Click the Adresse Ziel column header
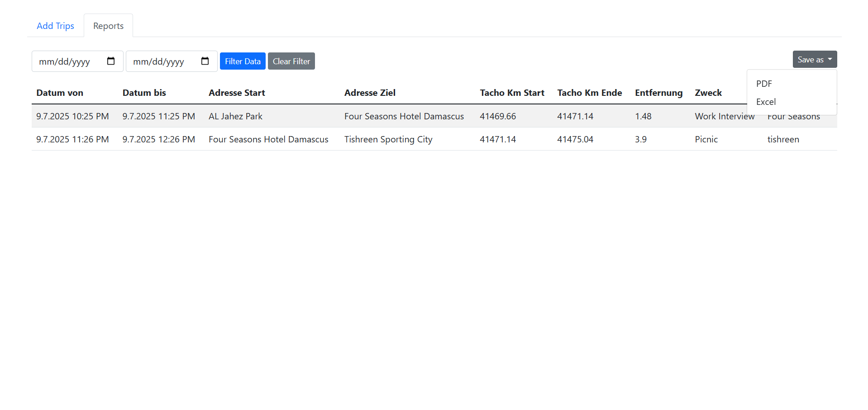 (370, 93)
